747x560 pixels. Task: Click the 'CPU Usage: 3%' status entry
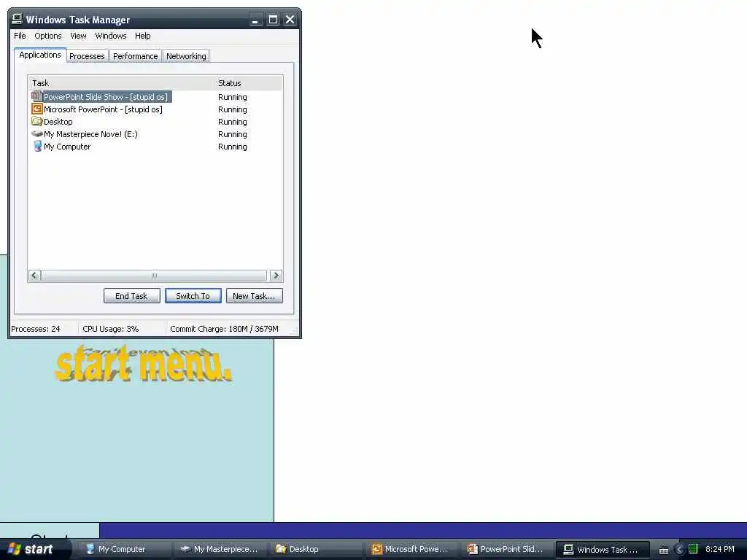pyautogui.click(x=111, y=329)
